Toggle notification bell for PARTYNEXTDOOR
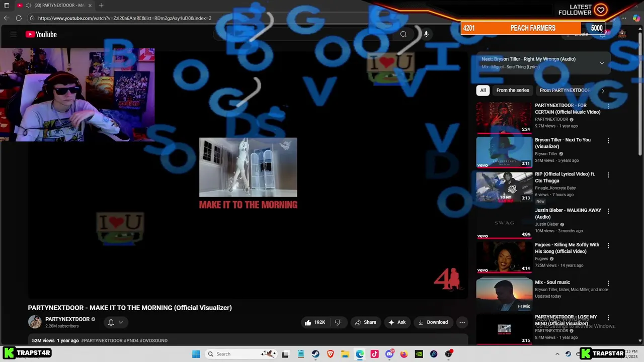 point(111,322)
